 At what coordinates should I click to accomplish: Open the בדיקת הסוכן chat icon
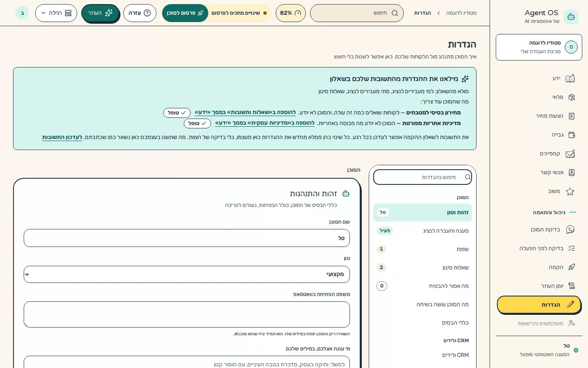(570, 230)
